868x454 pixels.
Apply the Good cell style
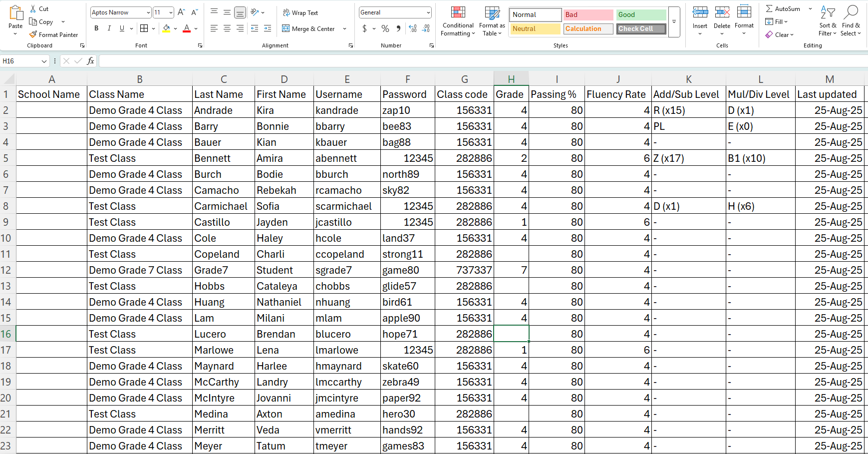pyautogui.click(x=641, y=14)
